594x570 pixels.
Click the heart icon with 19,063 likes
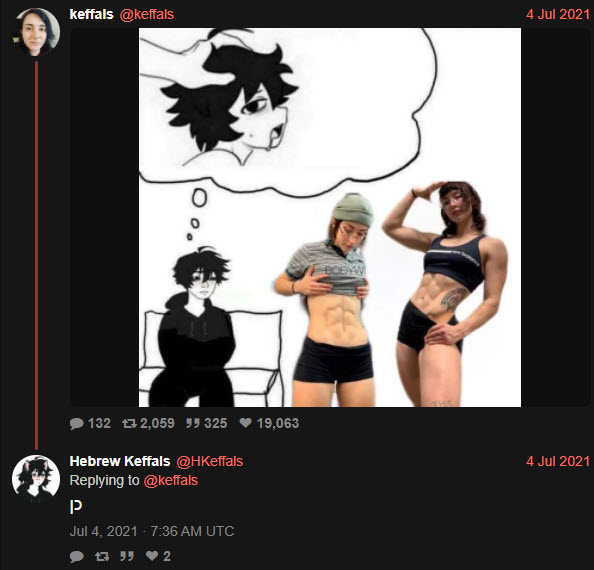245,423
